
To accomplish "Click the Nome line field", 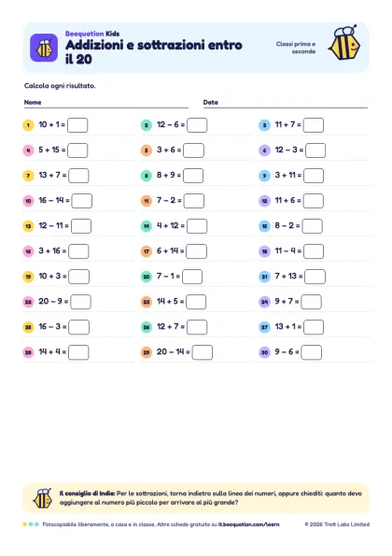I will [106, 103].
